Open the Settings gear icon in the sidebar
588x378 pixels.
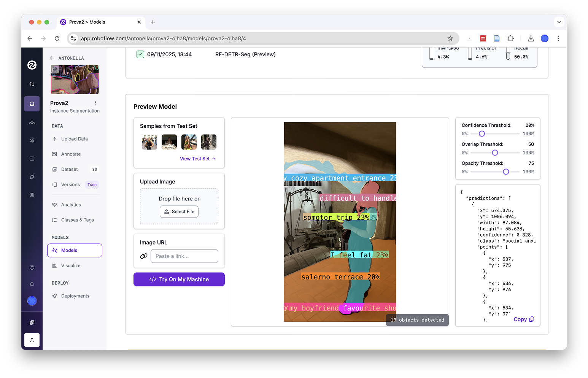click(x=32, y=195)
